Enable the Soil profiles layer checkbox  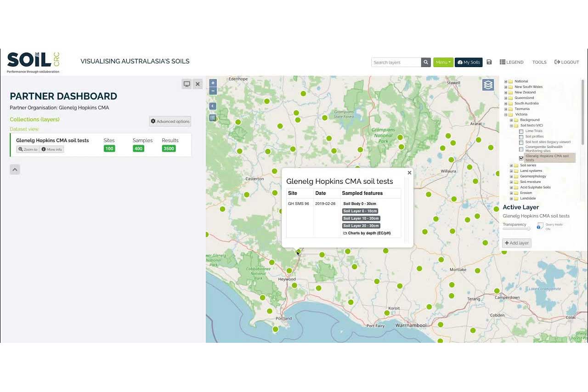tap(521, 137)
